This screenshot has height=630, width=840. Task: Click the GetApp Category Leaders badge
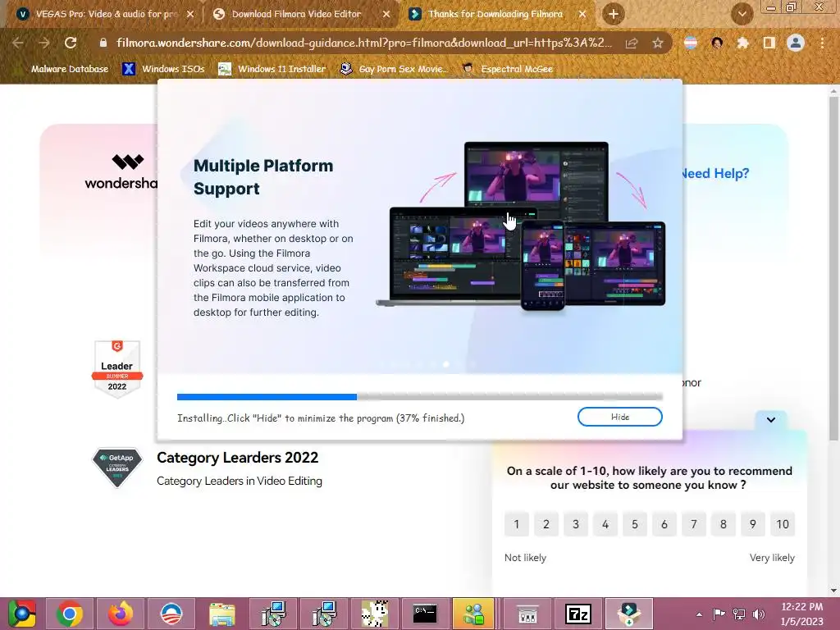(117, 467)
